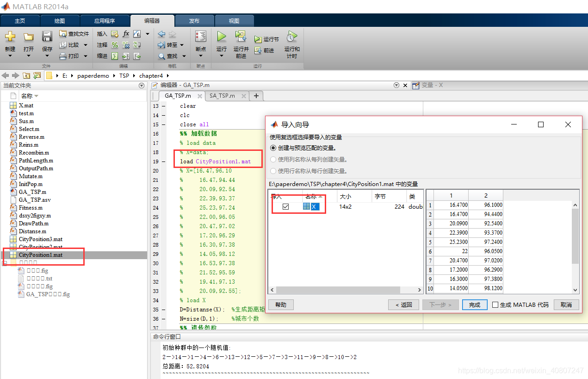Expand the 运行 dropdown arrow

pos(222,56)
